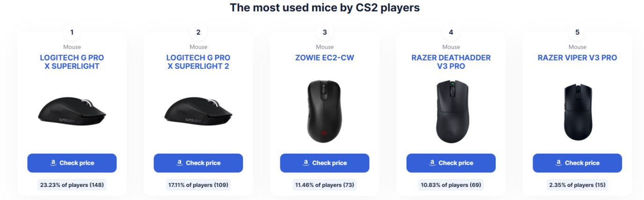
Task: Open the ZOWIE EC2-CW title link
Action: pyautogui.click(x=324, y=58)
